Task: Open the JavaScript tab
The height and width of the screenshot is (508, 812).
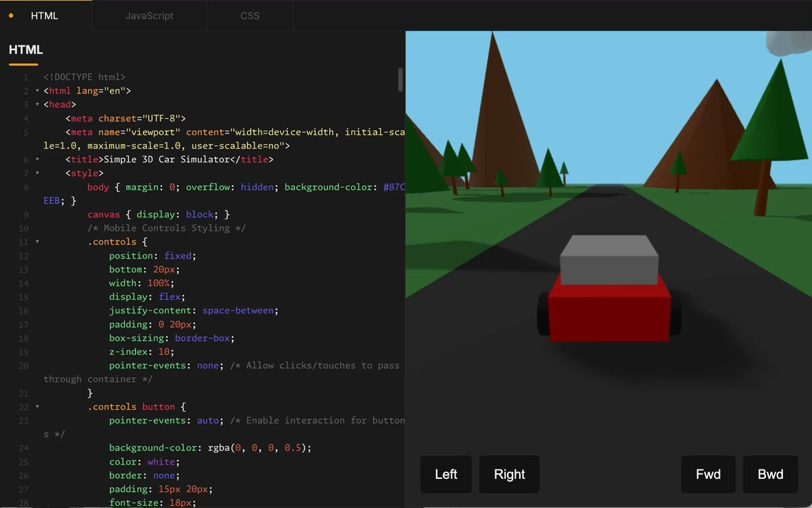Action: pos(149,16)
